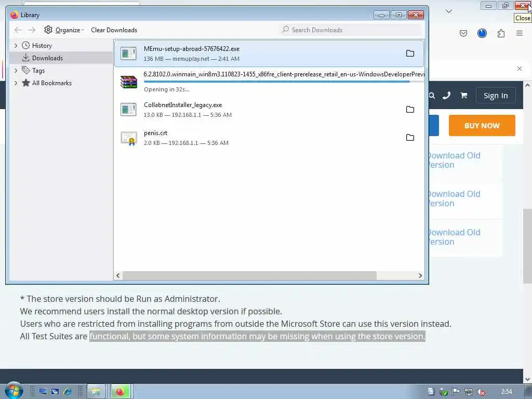
Task: Open the shopping cart icon on website
Action: [463, 96]
